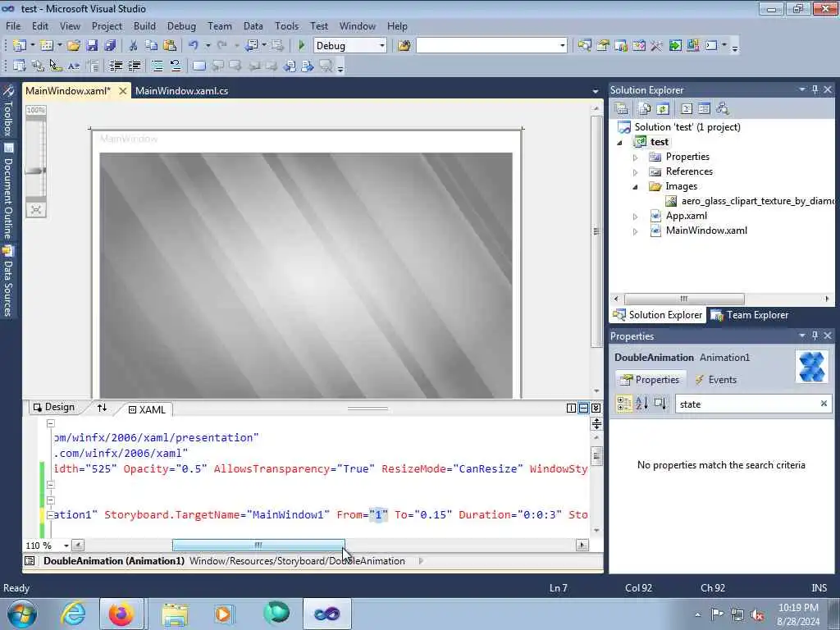Open the Debug configuration dropdown
Image resolution: width=840 pixels, height=630 pixels.
(x=382, y=46)
